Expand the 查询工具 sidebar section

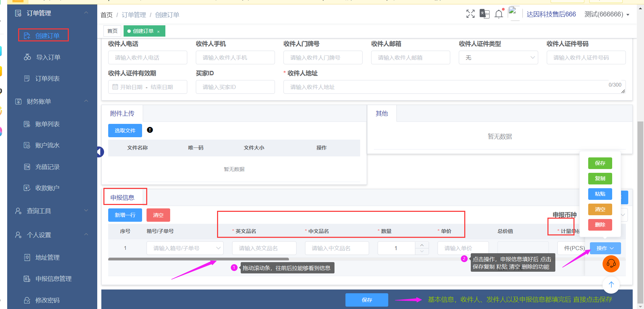[x=51, y=211]
